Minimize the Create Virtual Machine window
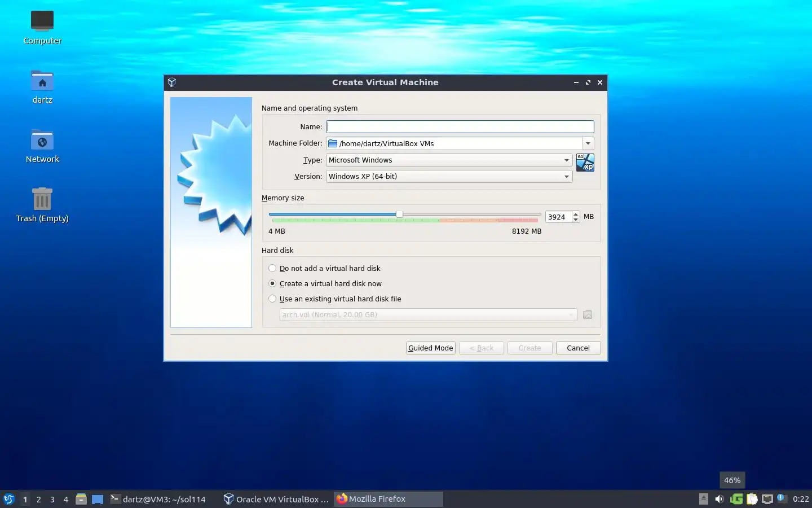 [576, 82]
